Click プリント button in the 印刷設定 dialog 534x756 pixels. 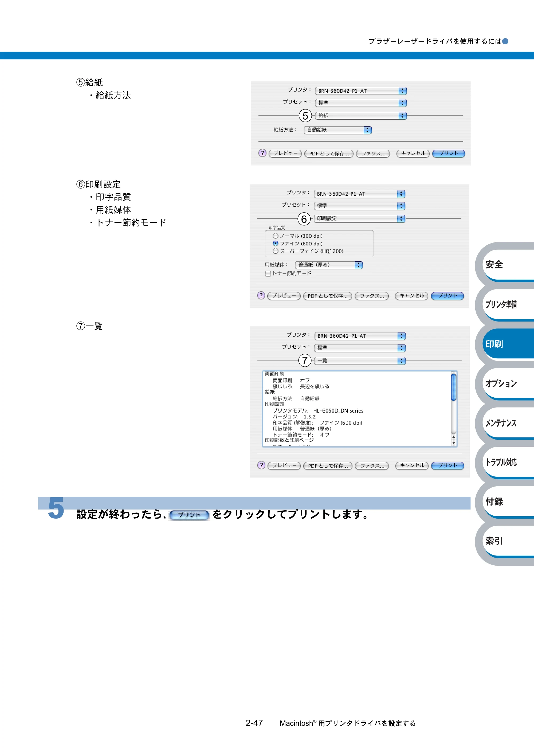coord(447,296)
